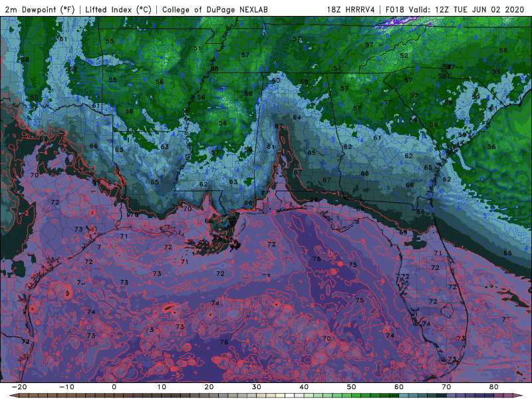Click the "64" dewpoint value on the map
The height and width of the screenshot is (399, 532).
297,117
